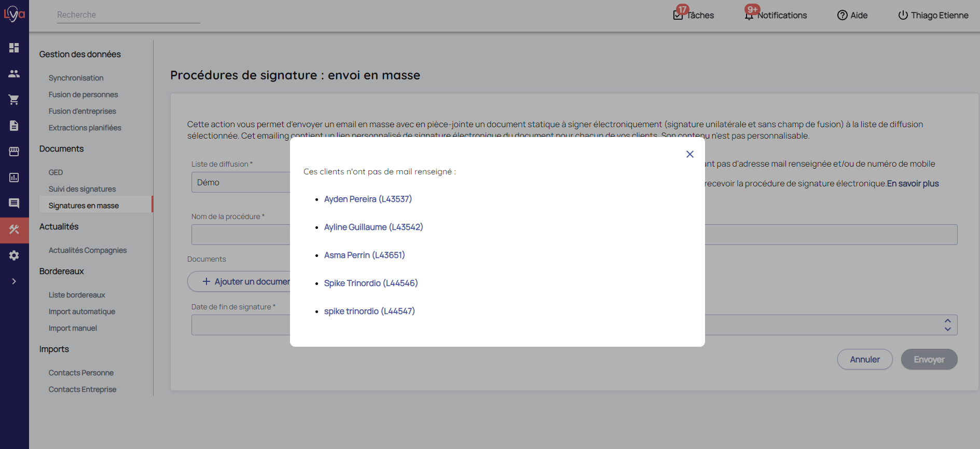Click the Annuler button
Image resolution: width=980 pixels, height=449 pixels.
864,359
